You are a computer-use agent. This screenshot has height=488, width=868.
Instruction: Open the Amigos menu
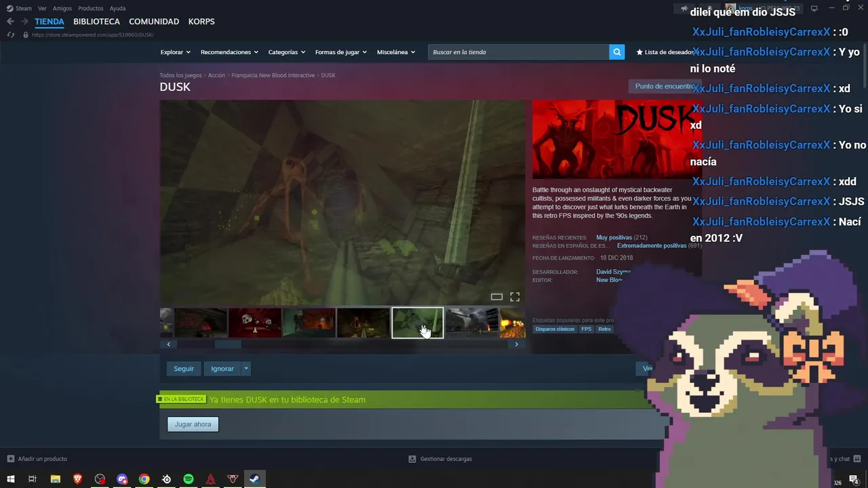(x=62, y=8)
